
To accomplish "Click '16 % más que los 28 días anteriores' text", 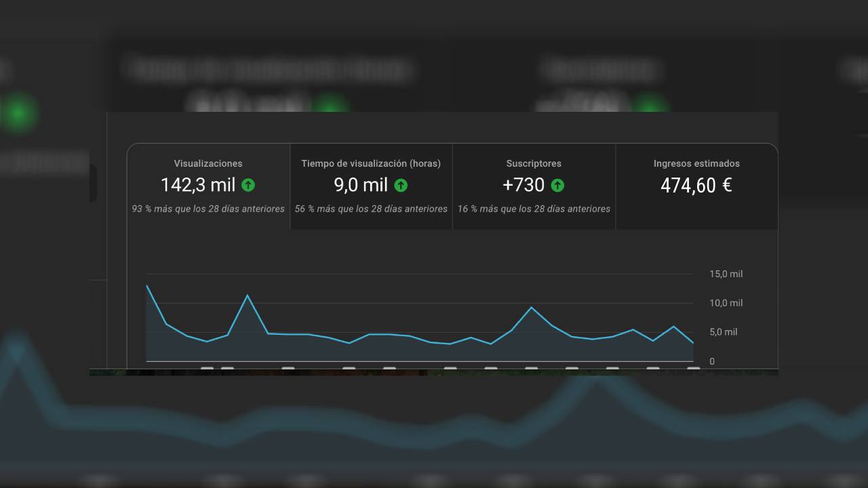I will pyautogui.click(x=534, y=209).
